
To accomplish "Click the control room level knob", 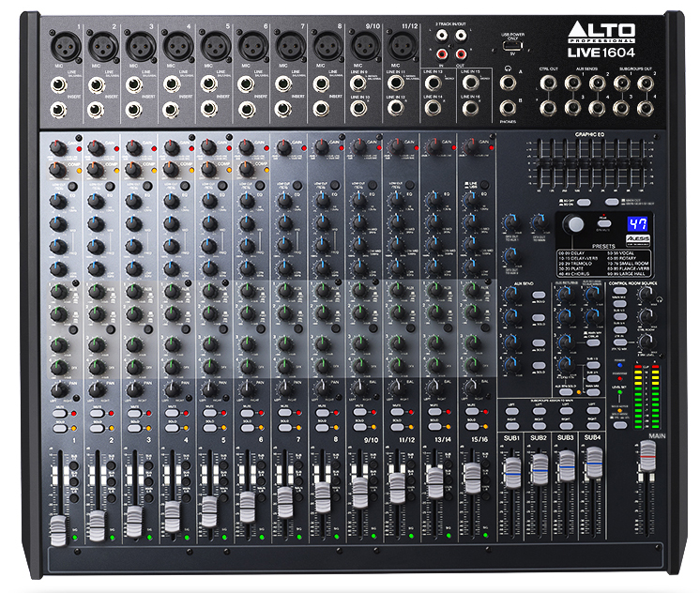I will 646,316.
